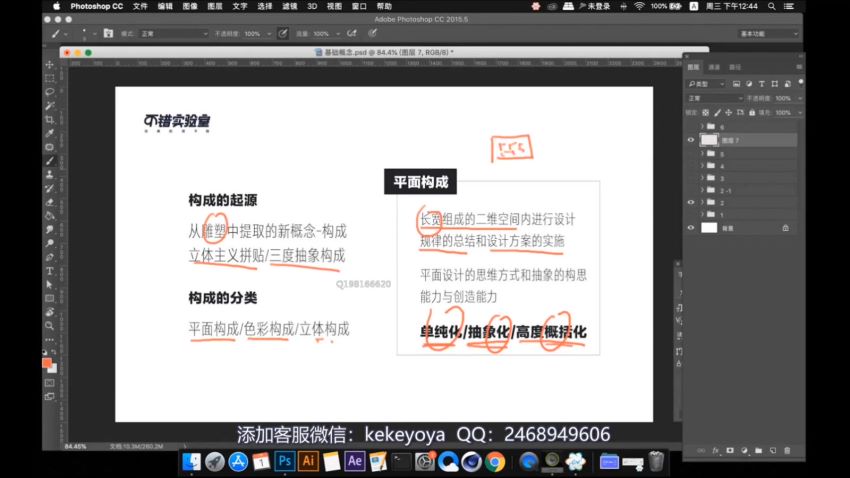Select the Magic Wand tool
Image resolution: width=850 pixels, height=478 pixels.
(49, 106)
